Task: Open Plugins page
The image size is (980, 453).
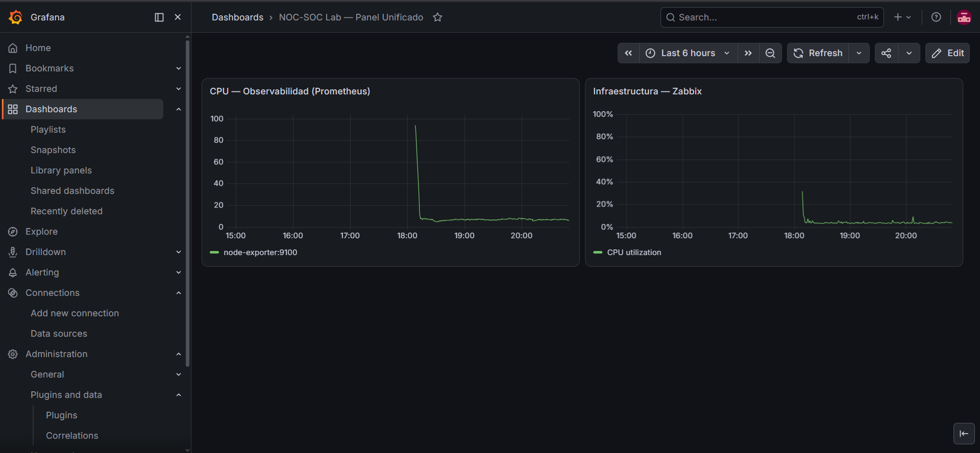Action: pos(62,415)
